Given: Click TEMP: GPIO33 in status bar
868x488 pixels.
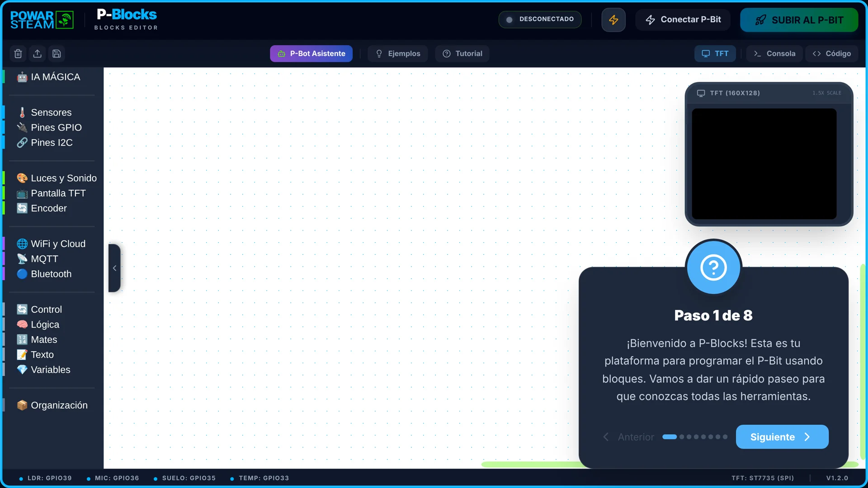Looking at the screenshot, I should point(259,478).
